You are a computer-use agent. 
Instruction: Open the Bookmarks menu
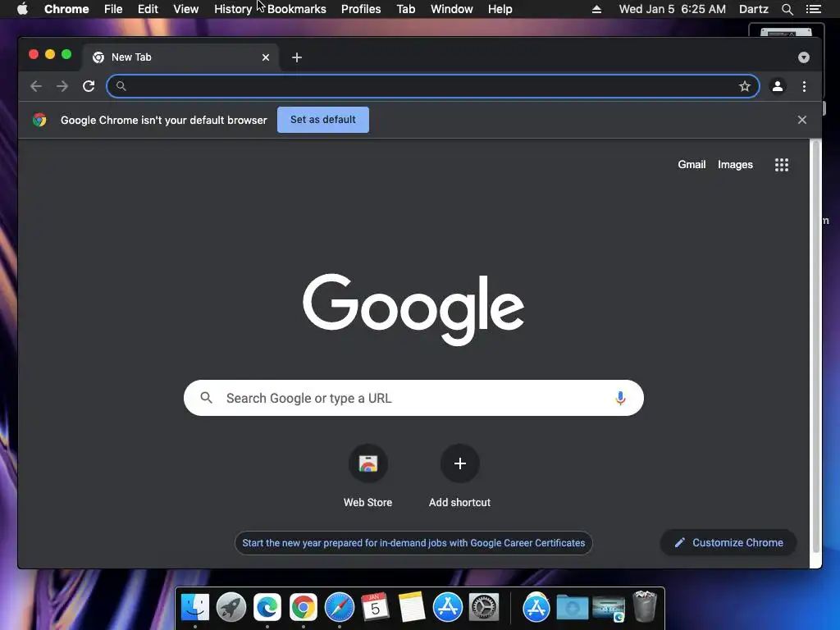point(297,9)
